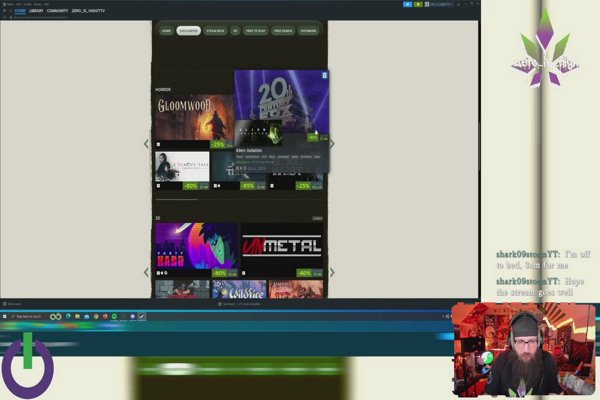Click the small button beside the 2D section heading

(318, 218)
